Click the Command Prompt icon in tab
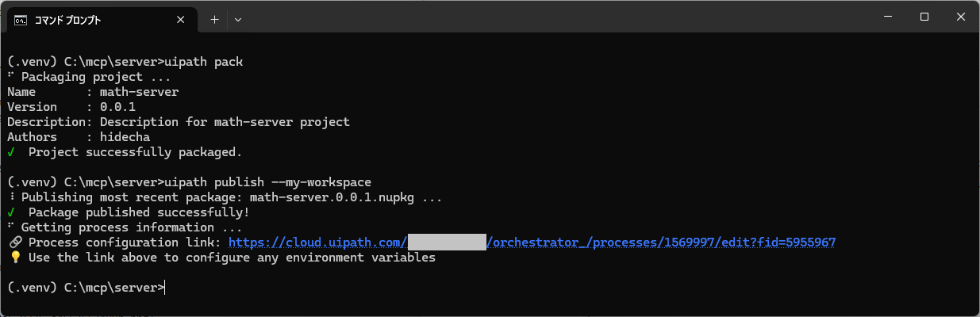Screen dimensions: 980x317 21,20
